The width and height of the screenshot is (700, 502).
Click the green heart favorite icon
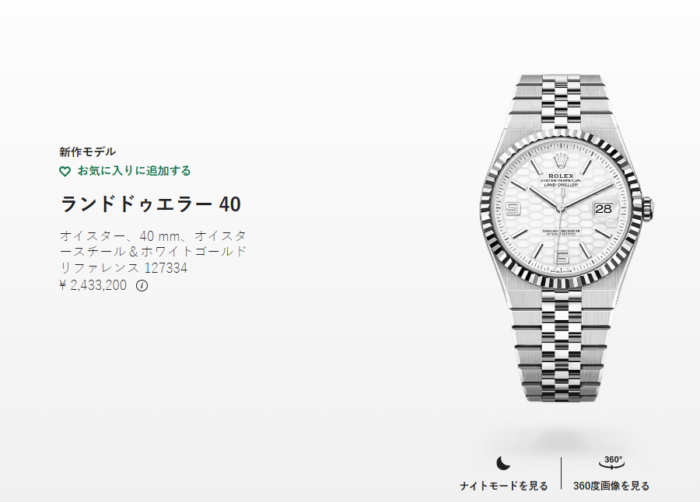65,172
